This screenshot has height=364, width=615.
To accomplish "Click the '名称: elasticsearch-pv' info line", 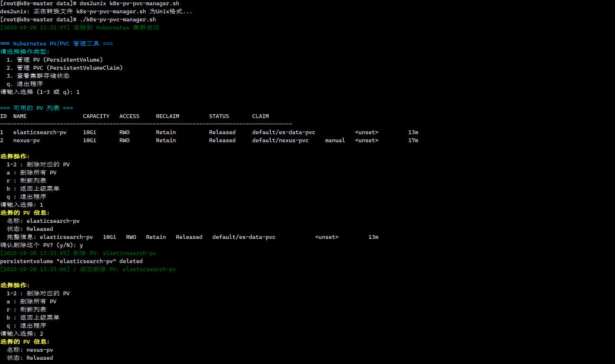I will [43, 221].
